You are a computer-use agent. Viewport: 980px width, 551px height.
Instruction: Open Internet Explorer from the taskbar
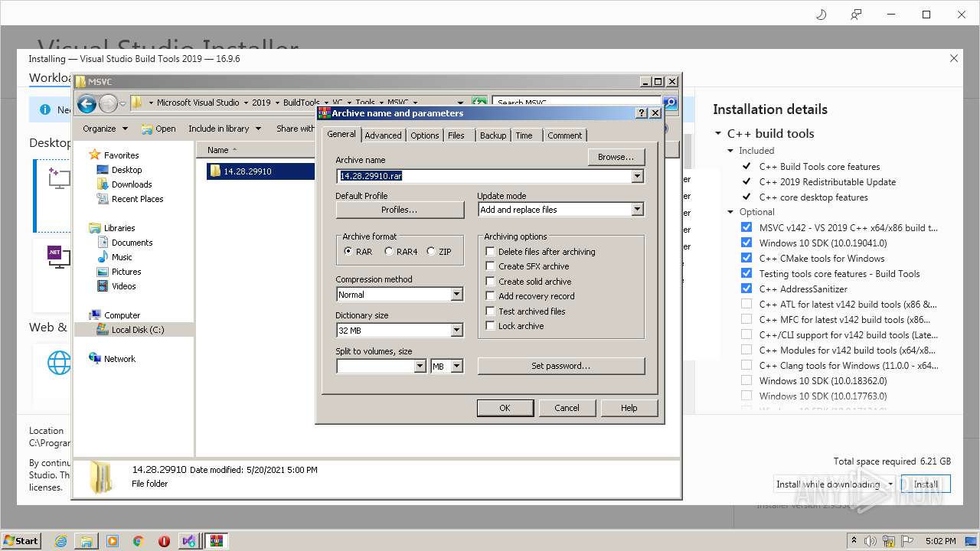click(x=60, y=540)
